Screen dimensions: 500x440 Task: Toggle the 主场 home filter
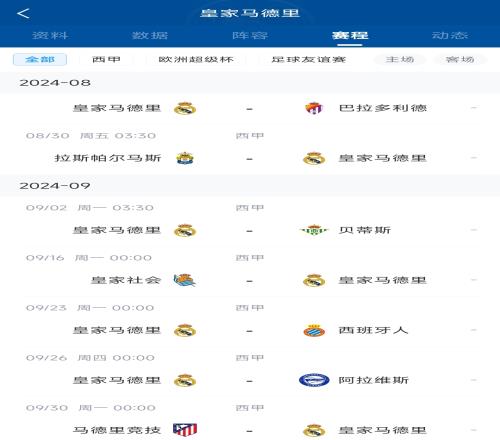(x=400, y=59)
